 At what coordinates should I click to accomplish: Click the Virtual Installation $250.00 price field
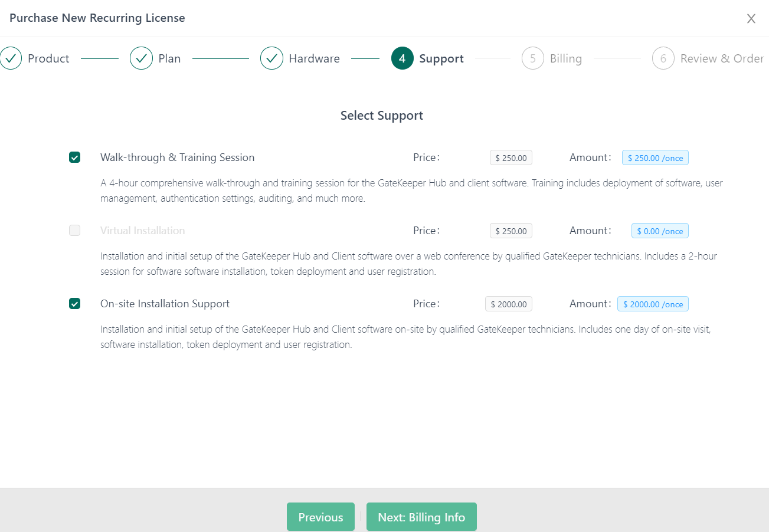coord(511,231)
